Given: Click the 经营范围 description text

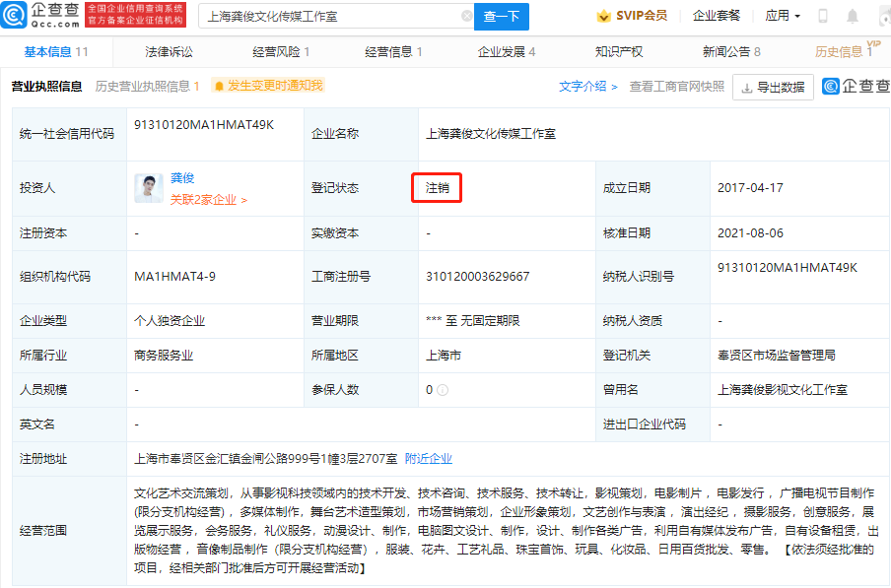Looking at the screenshot, I should 507,530.
